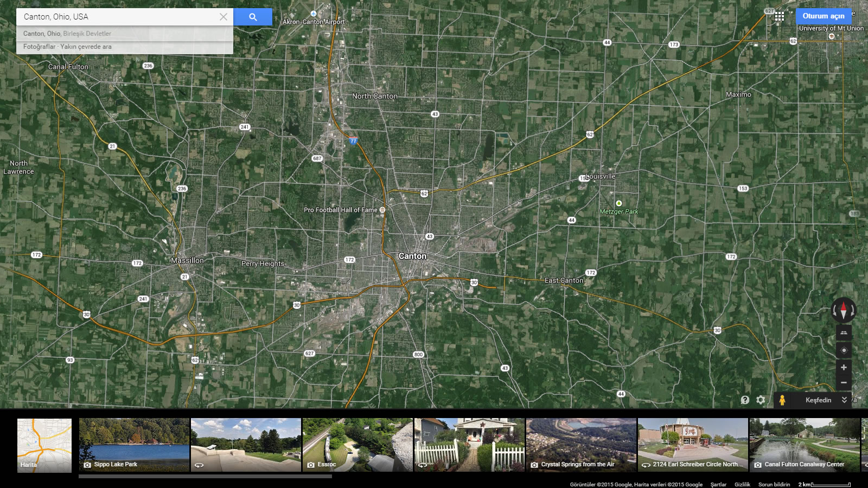Choose Fotoğraflar · Yakın çevrede ara option
Screen dimensions: 868x488
(67, 47)
